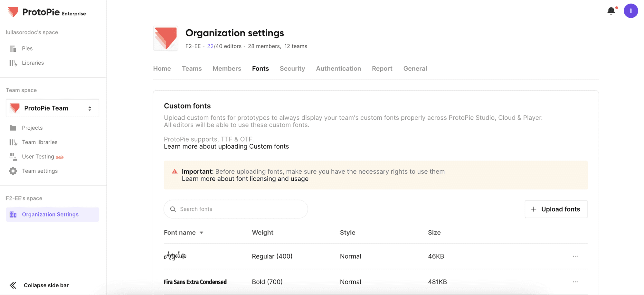644x295 pixels.
Task: Open Learn more about font licensing
Action: pos(245,179)
